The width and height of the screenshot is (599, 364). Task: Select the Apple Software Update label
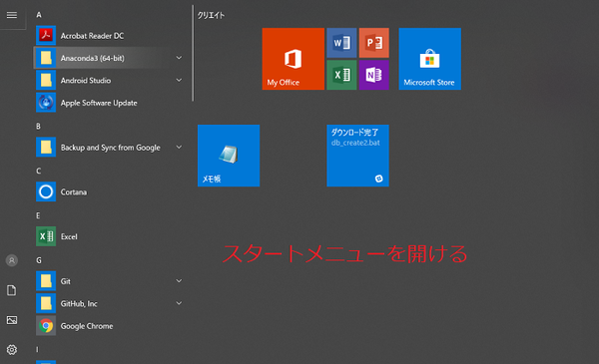coord(99,103)
